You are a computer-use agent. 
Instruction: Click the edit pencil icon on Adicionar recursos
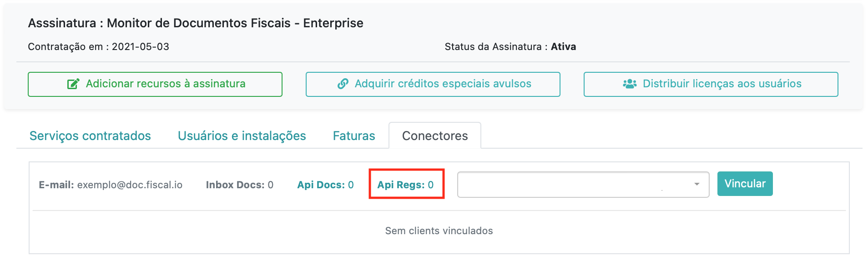73,84
